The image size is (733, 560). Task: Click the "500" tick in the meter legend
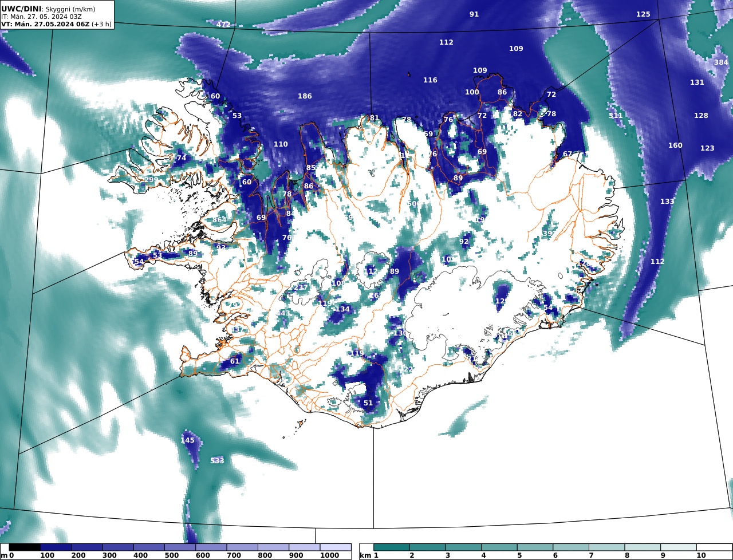(x=172, y=555)
